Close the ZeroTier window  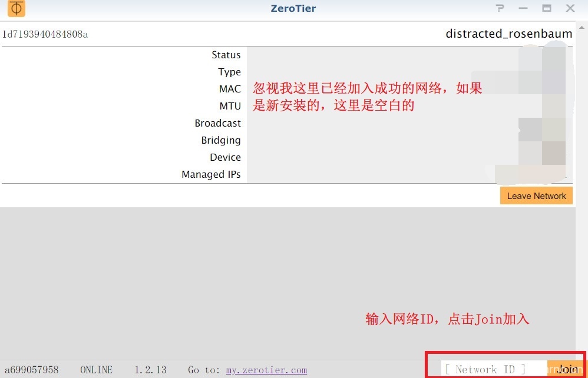pyautogui.click(x=570, y=8)
